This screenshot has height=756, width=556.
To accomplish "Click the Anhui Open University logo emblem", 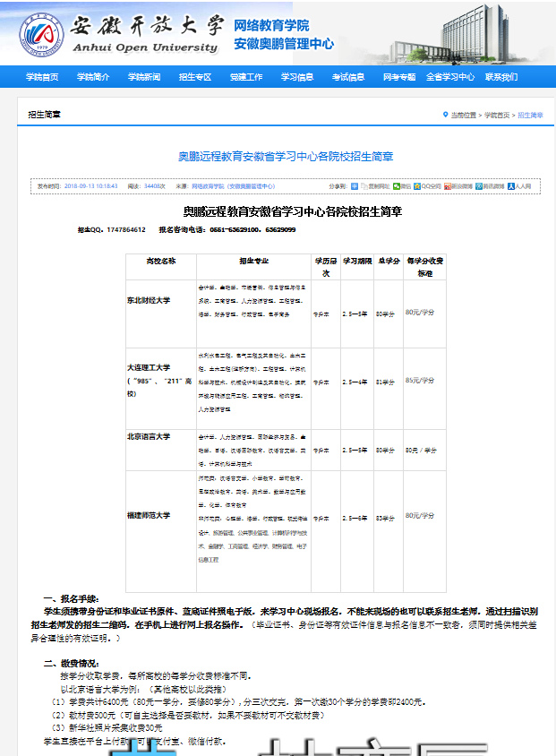I will (x=41, y=35).
